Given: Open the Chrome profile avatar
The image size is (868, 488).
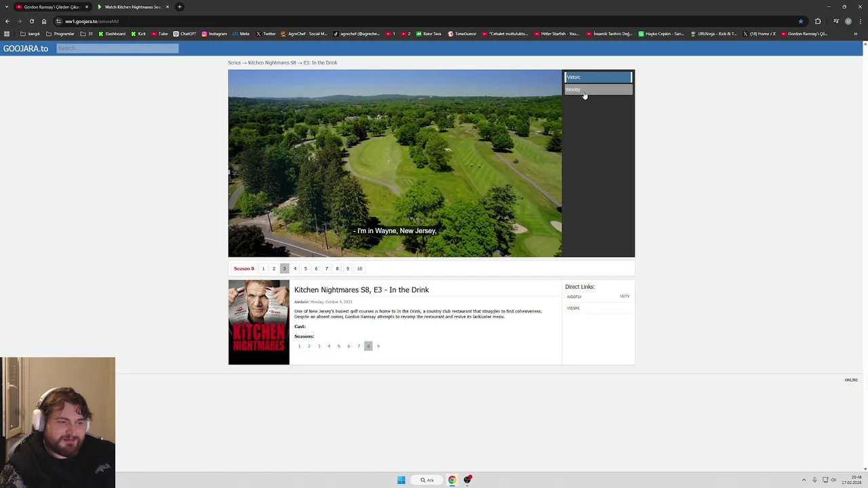Looking at the screenshot, I should coord(848,21).
